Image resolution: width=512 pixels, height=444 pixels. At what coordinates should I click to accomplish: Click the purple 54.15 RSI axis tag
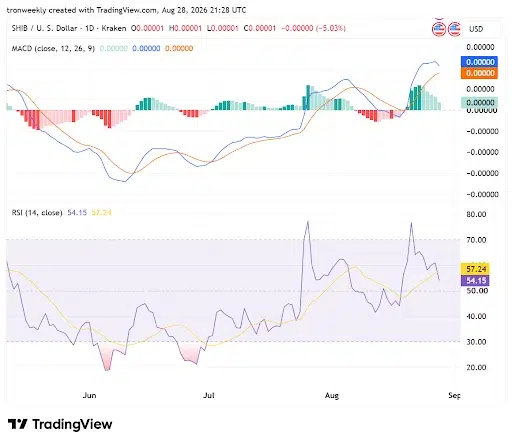click(475, 280)
